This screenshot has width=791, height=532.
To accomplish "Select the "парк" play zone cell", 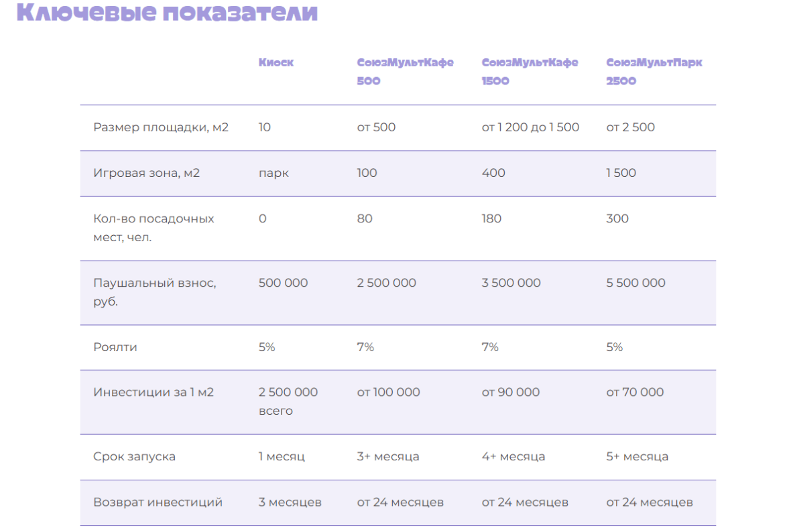I will point(273,173).
